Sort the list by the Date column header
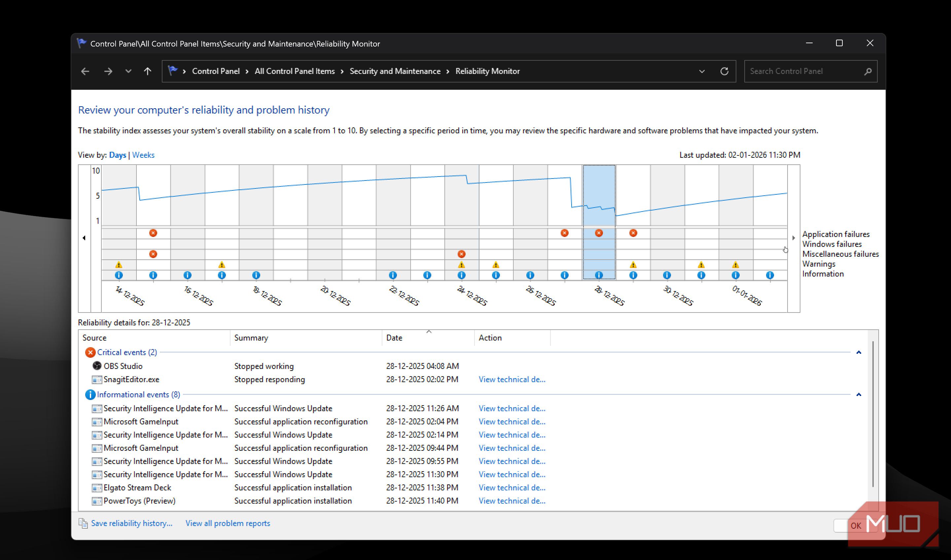This screenshot has height=560, width=951. (394, 338)
